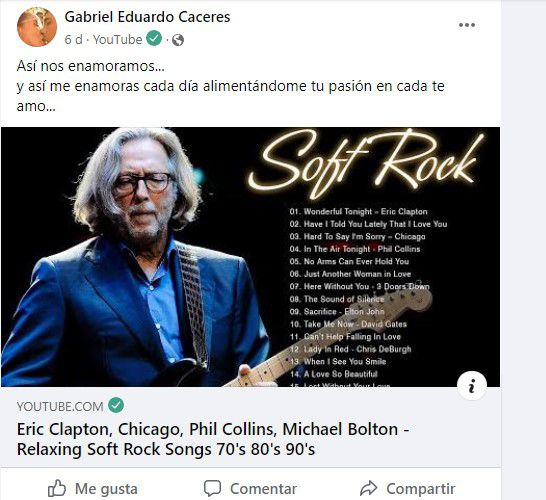Open Gabriel Eduardo Caceres profile name link
This screenshot has height=500, width=546.
(x=147, y=17)
